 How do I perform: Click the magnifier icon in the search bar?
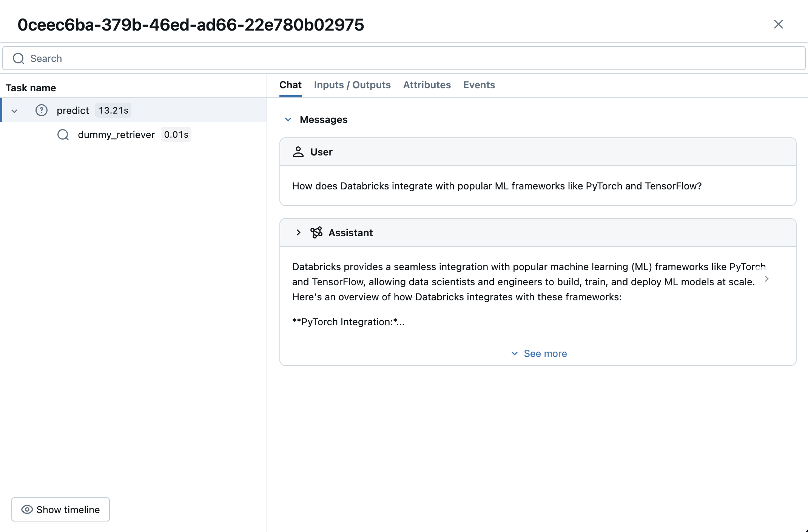19,58
